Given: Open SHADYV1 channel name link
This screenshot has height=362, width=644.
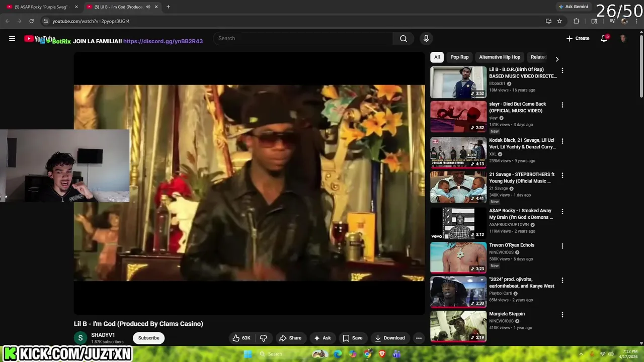Looking at the screenshot, I should pos(103,335).
